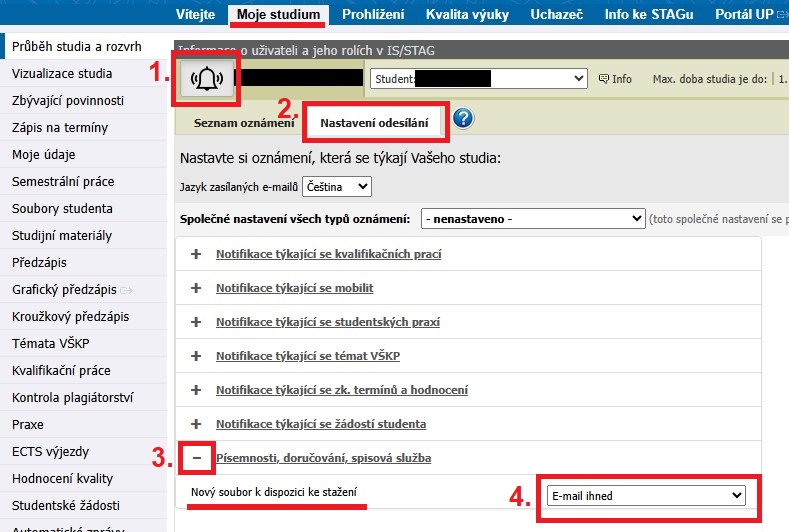Go to Kvalita výuky in top menu

coord(466,14)
